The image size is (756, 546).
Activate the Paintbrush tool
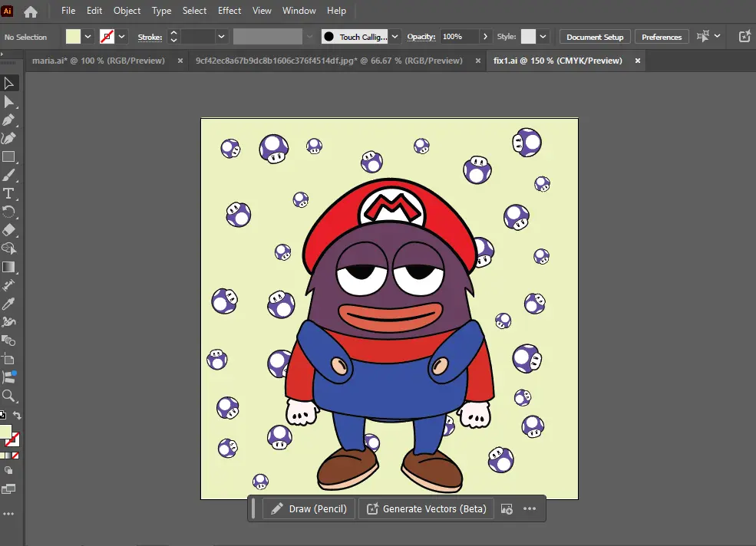pos(8,175)
